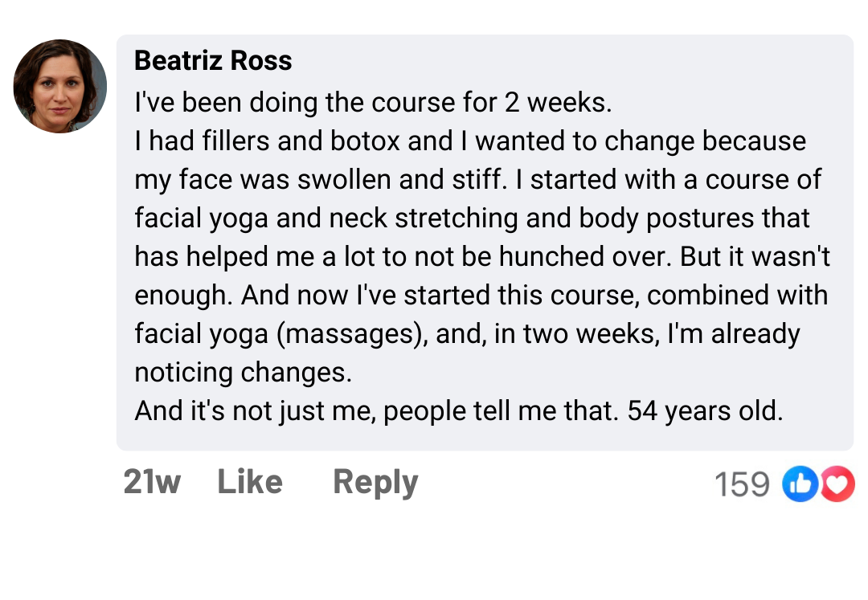Like Beatriz Ross's comment
This screenshot has height=600, width=868.
(250, 482)
